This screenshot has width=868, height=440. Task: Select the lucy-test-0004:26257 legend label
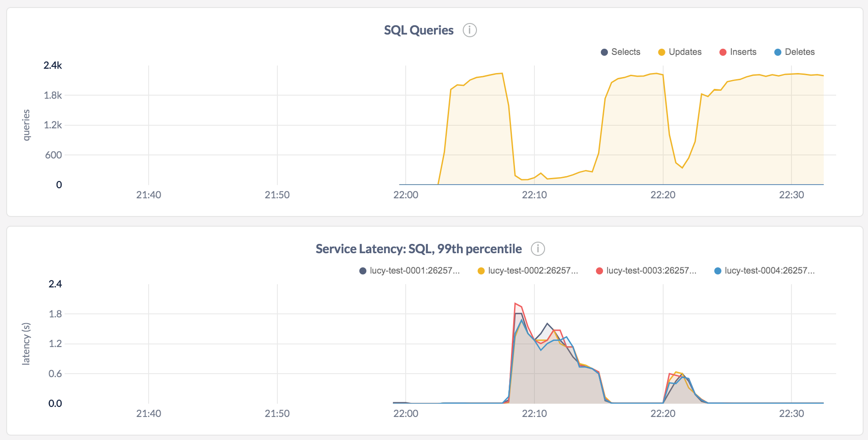click(769, 270)
